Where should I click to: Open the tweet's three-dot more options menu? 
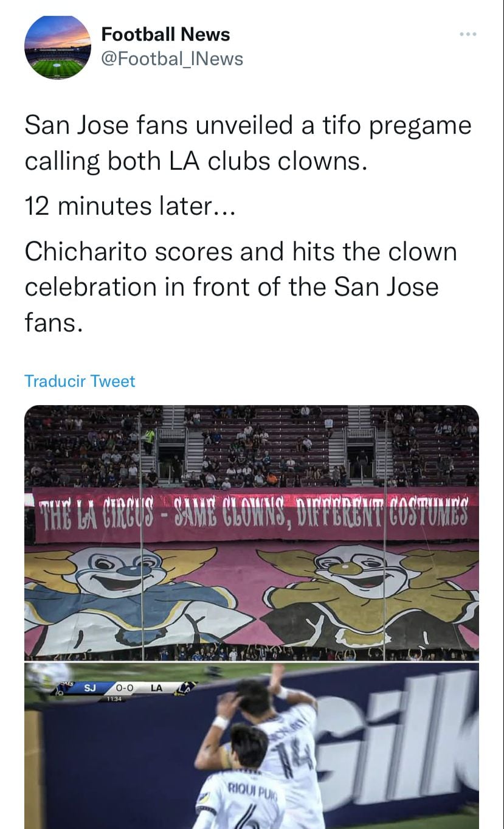point(468,35)
